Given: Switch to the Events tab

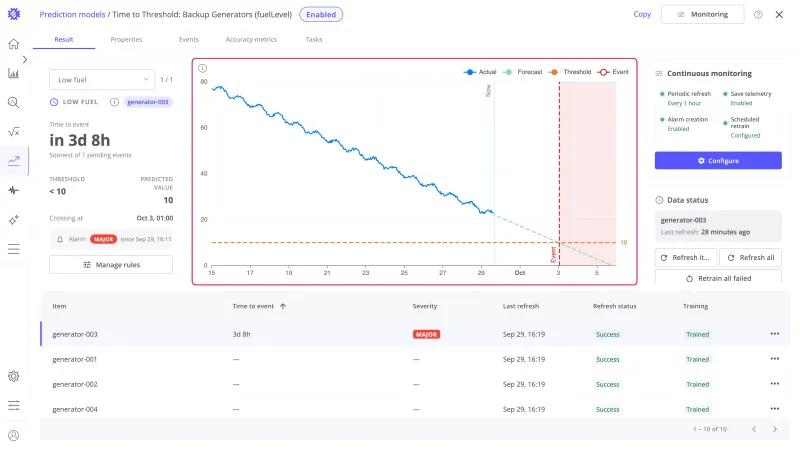Looking at the screenshot, I should click(188, 39).
